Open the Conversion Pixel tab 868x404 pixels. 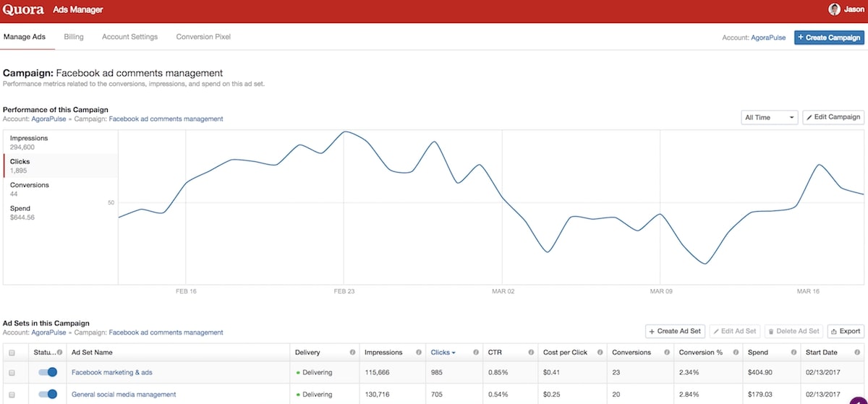click(x=203, y=37)
